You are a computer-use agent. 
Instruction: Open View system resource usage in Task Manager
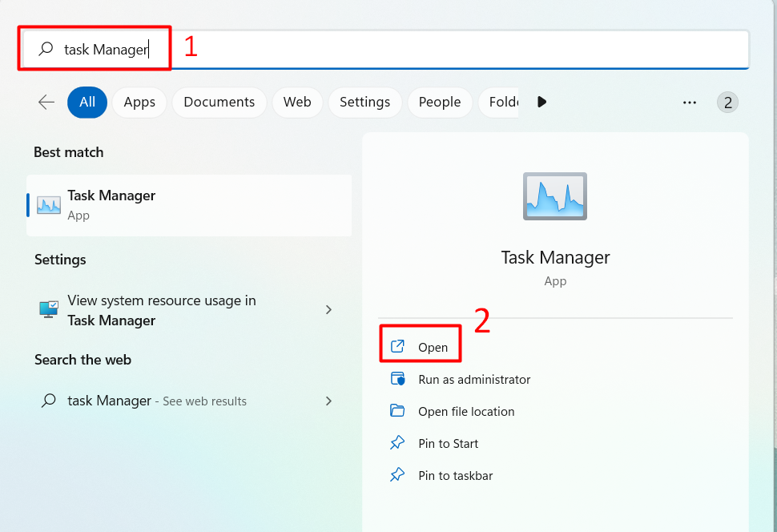tap(189, 310)
